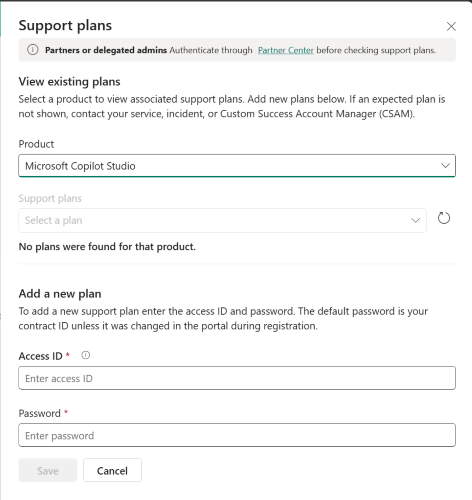Viewport: 472px width, 500px height.
Task: Expand the Product field chevron arrow
Action: click(445, 166)
